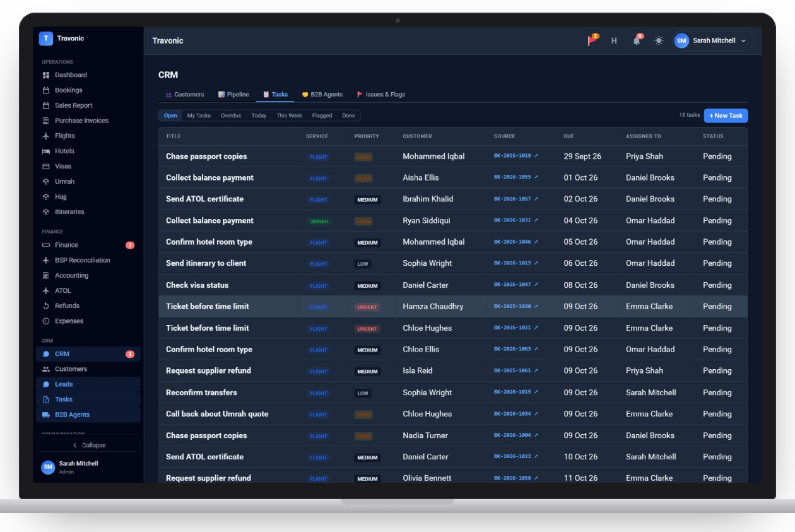The height and width of the screenshot is (532, 795).
Task: Toggle light/dark theme sun icon
Action: coord(659,40)
